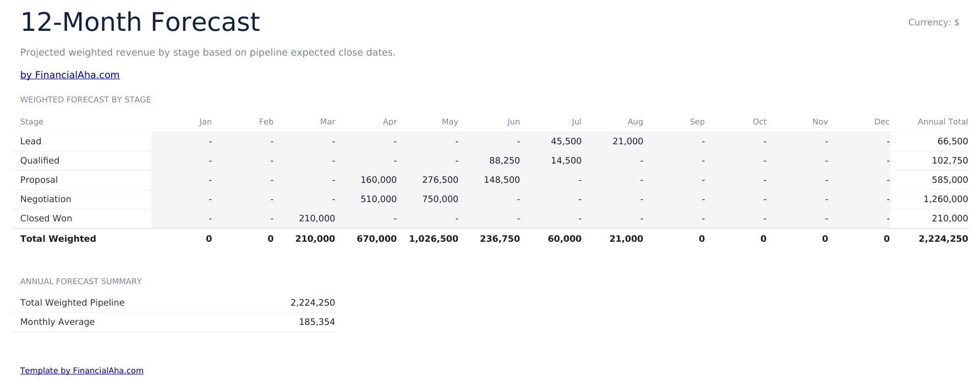Viewport: 980px width, 386px height.
Task: Click the 'Dec' column header
Action: [882, 122]
